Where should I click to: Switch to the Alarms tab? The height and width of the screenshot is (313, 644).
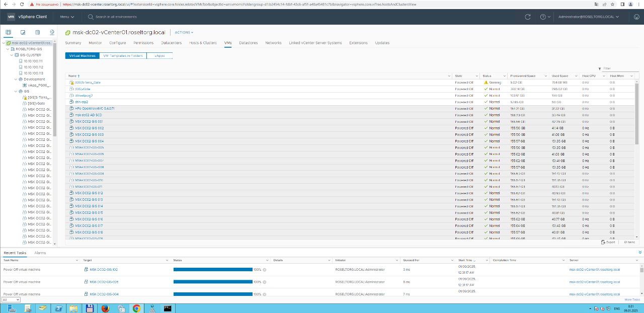40,253
